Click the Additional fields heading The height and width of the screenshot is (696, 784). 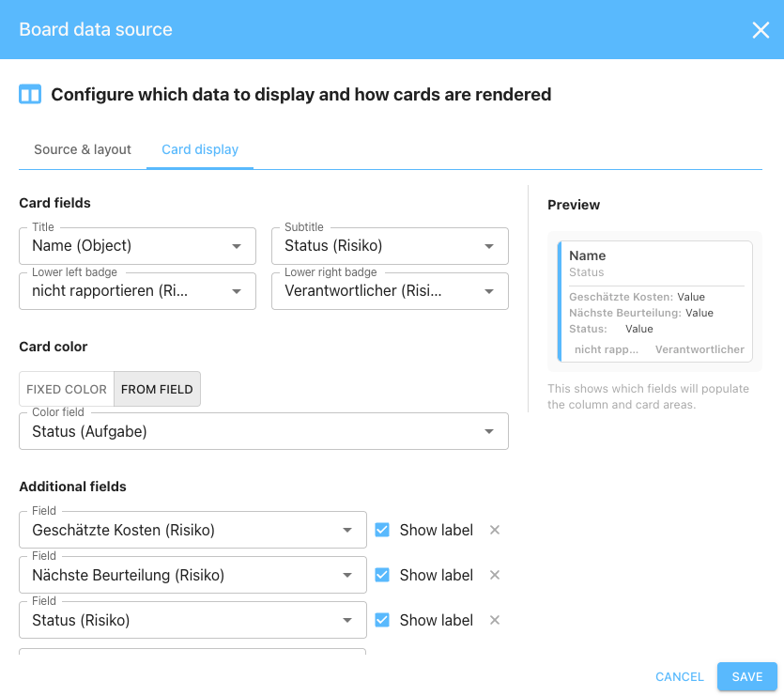pos(72,487)
